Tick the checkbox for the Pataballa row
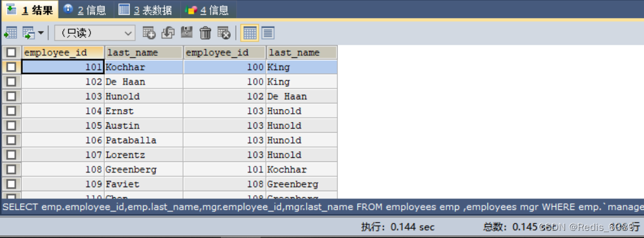 pos(11,140)
